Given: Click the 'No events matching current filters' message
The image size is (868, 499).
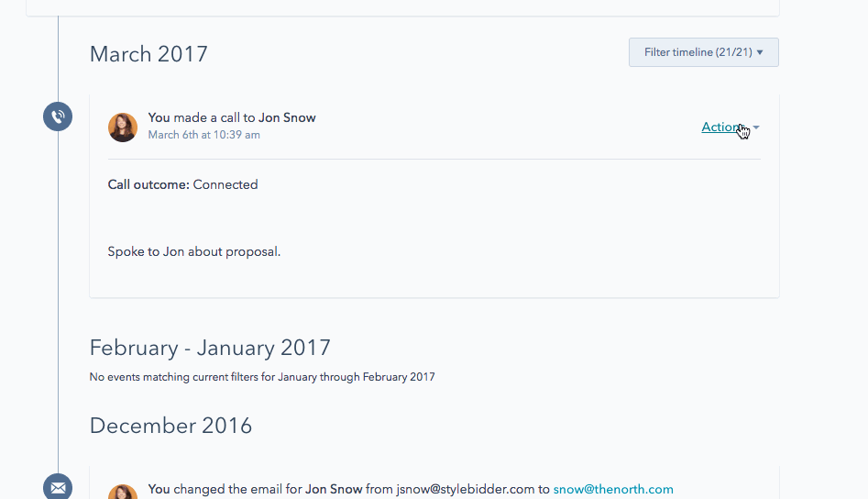Looking at the screenshot, I should coord(262,377).
